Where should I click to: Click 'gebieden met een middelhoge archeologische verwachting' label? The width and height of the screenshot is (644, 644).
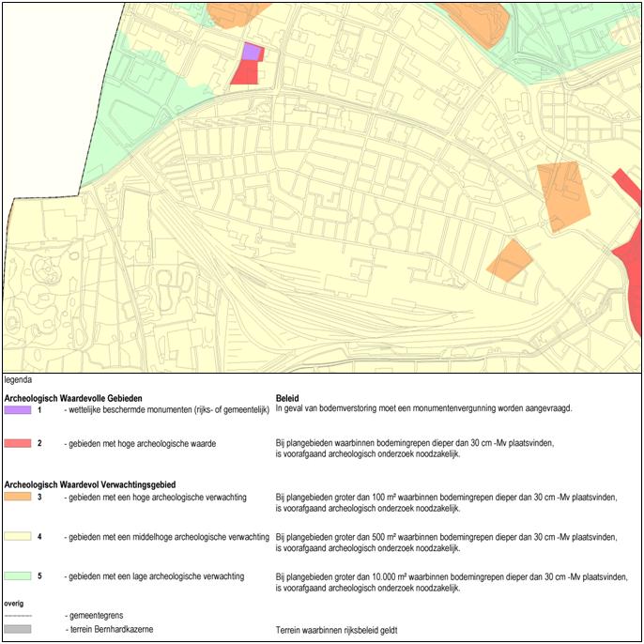pyautogui.click(x=167, y=537)
